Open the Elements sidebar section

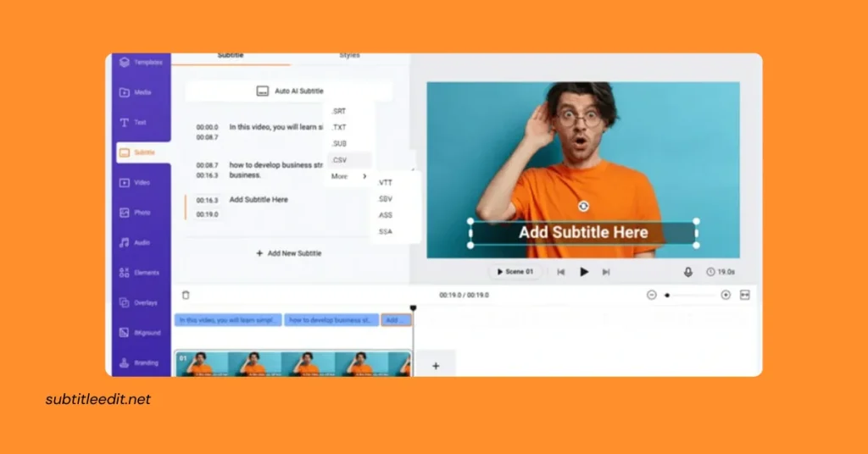[x=140, y=273]
